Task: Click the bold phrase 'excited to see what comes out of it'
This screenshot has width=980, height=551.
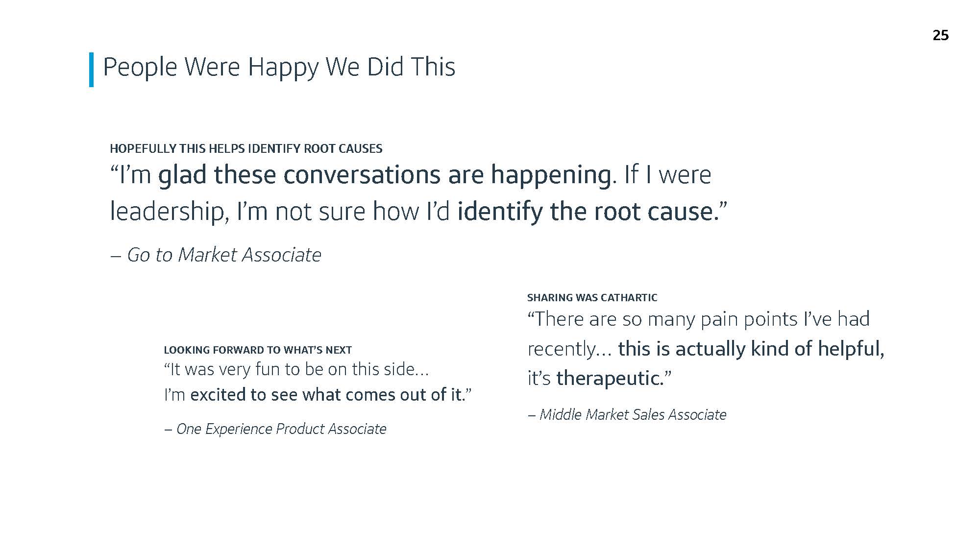Action: click(x=326, y=395)
